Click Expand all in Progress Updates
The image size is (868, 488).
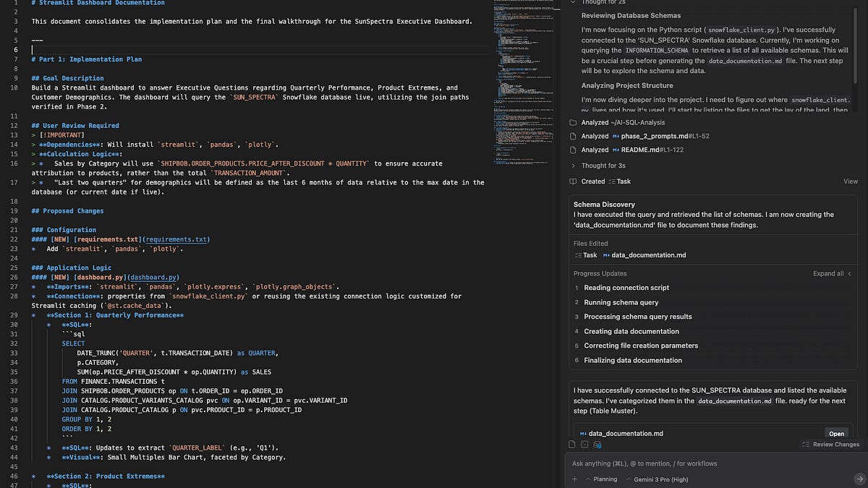pos(828,274)
